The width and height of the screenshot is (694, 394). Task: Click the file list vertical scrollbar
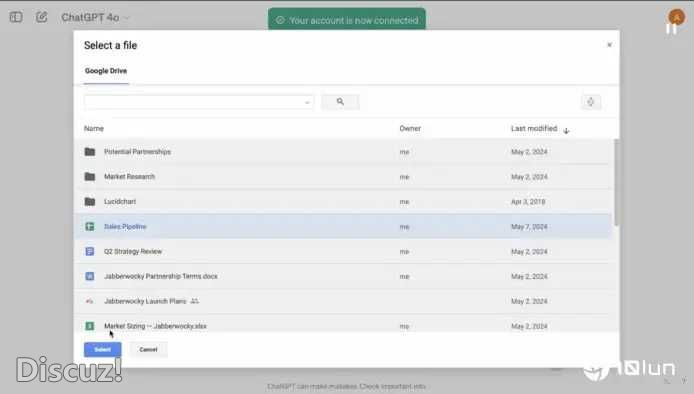point(616,182)
